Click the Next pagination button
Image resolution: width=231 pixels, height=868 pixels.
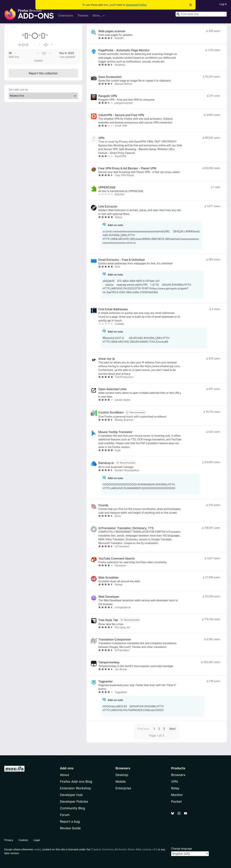coord(172,729)
